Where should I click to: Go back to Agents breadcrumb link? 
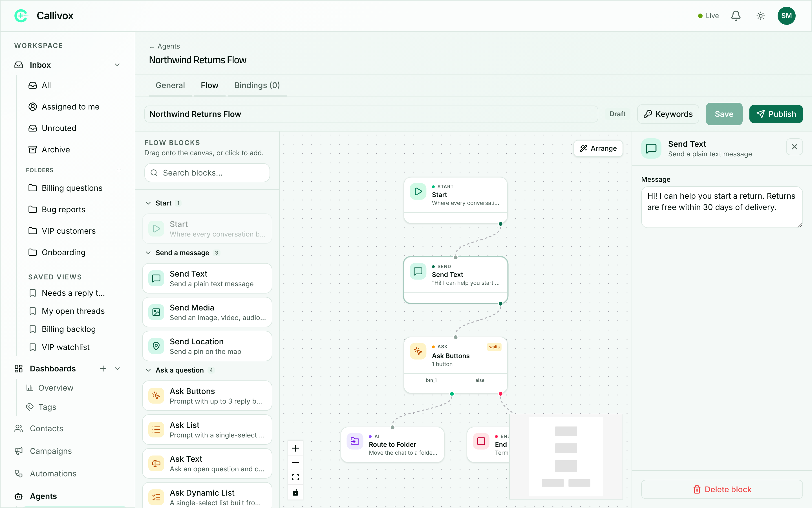165,46
